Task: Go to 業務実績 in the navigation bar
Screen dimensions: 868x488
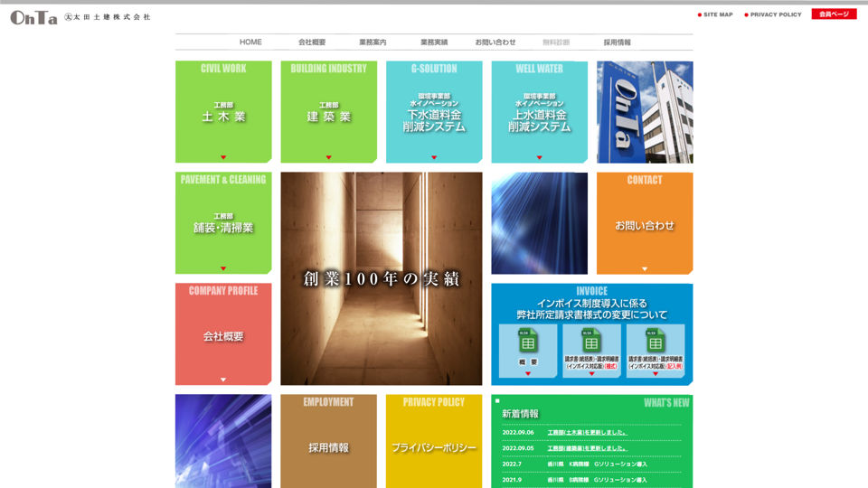Action: click(x=434, y=42)
